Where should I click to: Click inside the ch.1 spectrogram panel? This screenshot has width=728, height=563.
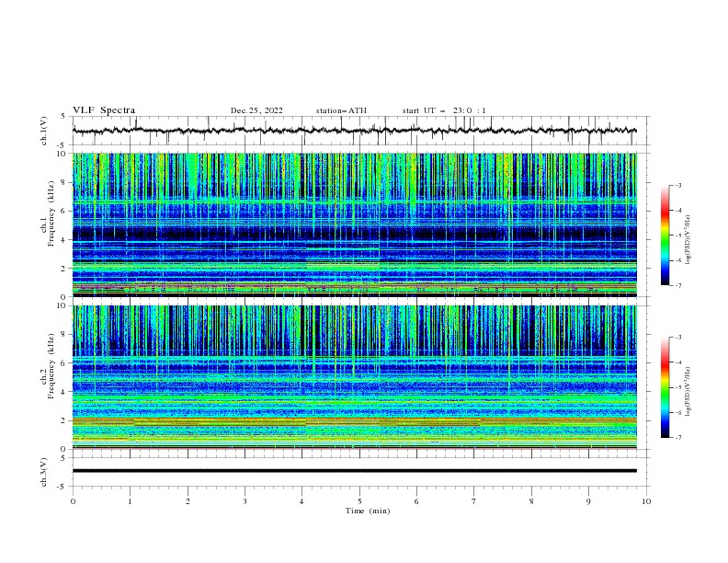coord(354,224)
